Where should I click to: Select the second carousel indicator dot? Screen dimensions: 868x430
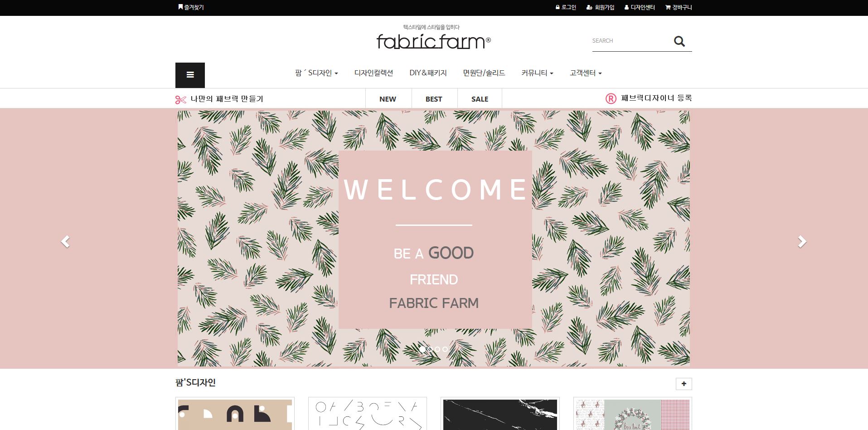430,349
